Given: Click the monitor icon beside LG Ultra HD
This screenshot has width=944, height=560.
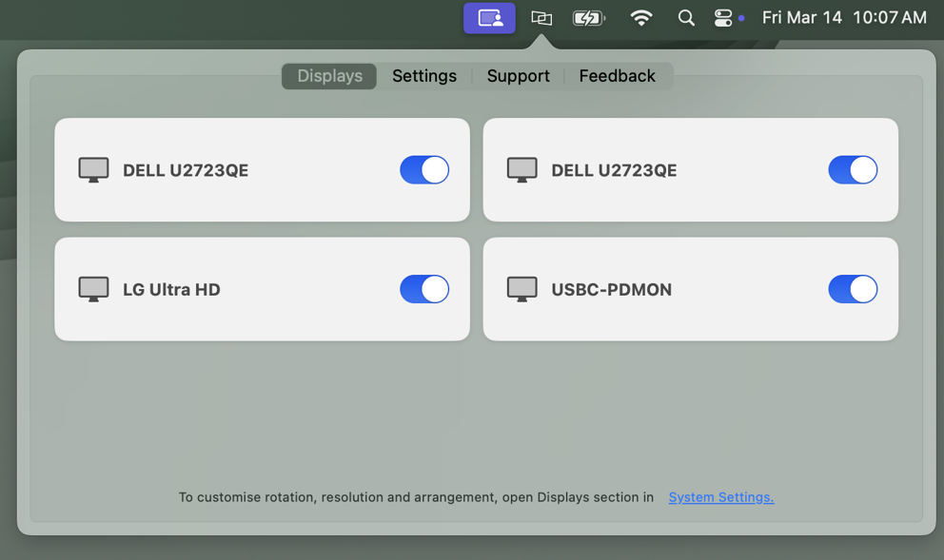Looking at the screenshot, I should (93, 289).
